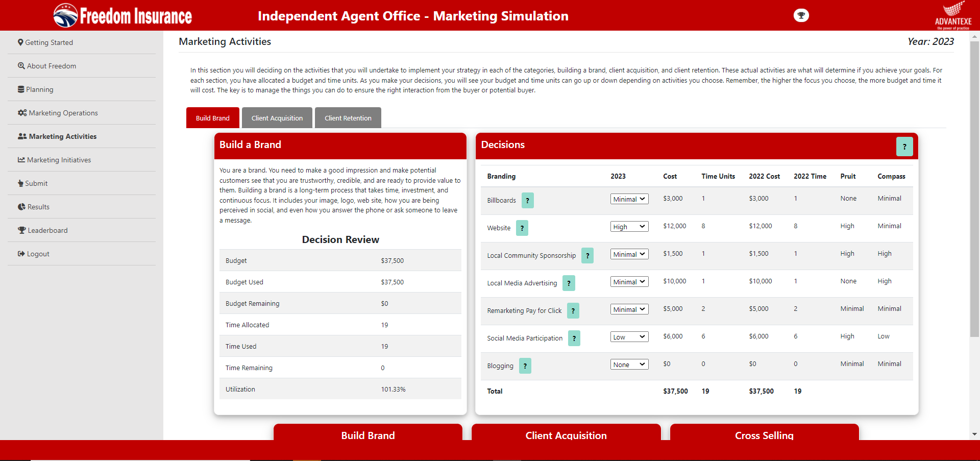The width and height of the screenshot is (980, 461).
Task: Open help for Blogging row
Action: pos(525,366)
